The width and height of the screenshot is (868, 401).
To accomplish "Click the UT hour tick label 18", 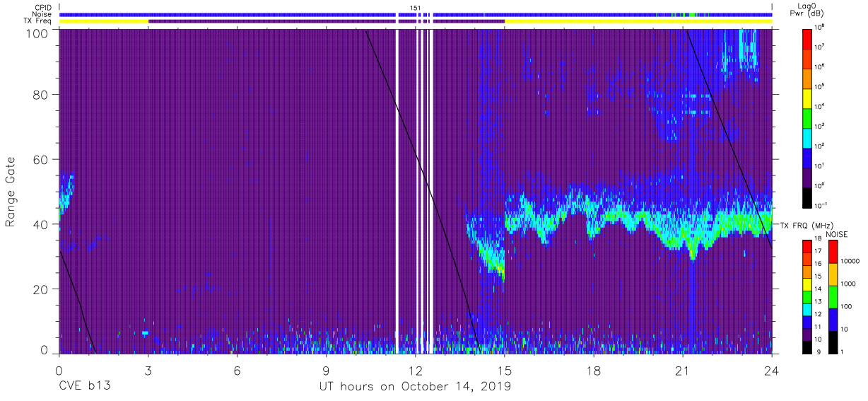I will pyautogui.click(x=594, y=370).
